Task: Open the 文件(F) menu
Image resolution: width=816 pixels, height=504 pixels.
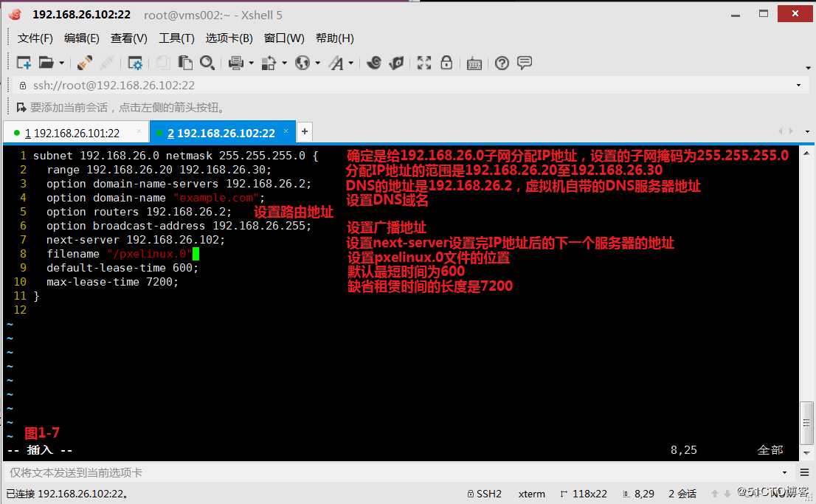Action: pyautogui.click(x=35, y=38)
